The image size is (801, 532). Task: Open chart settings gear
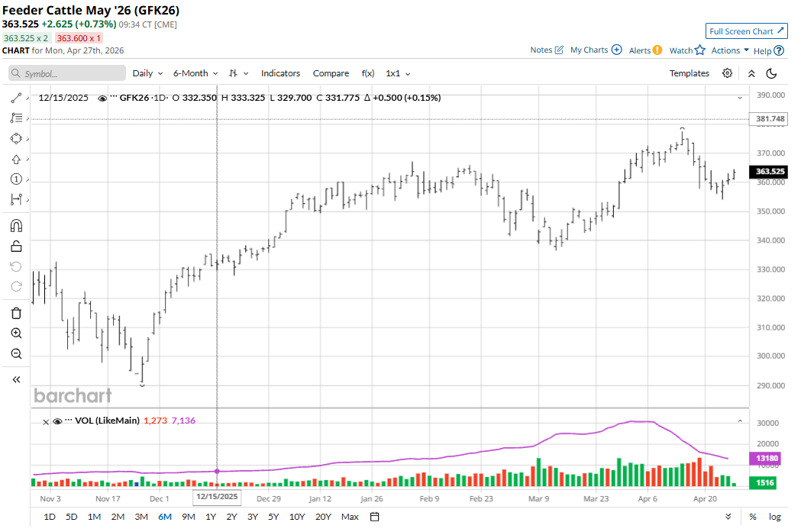[727, 73]
